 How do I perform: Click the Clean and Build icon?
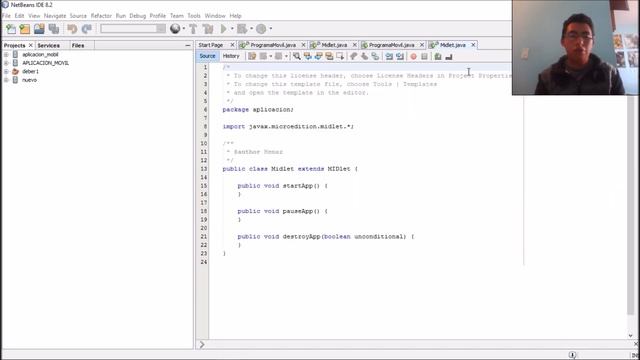tap(208, 29)
